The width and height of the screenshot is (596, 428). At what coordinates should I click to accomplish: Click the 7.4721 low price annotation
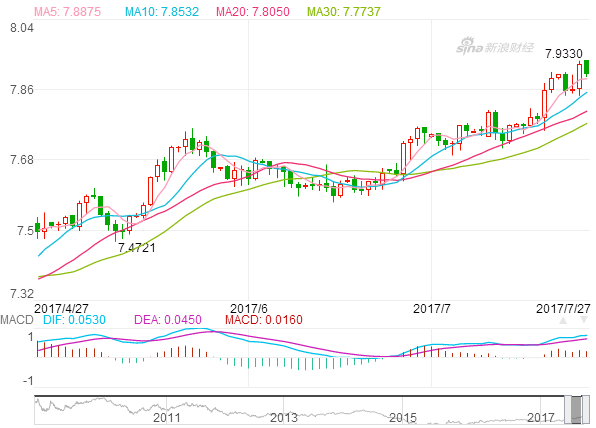136,248
